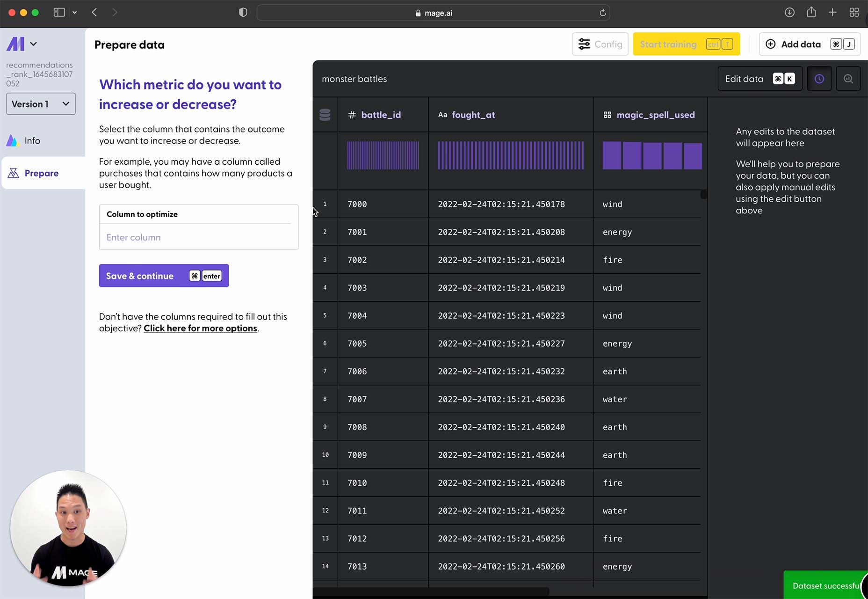Screen dimensions: 868x599
Task: Click the Safari share icon
Action: [x=811, y=12]
